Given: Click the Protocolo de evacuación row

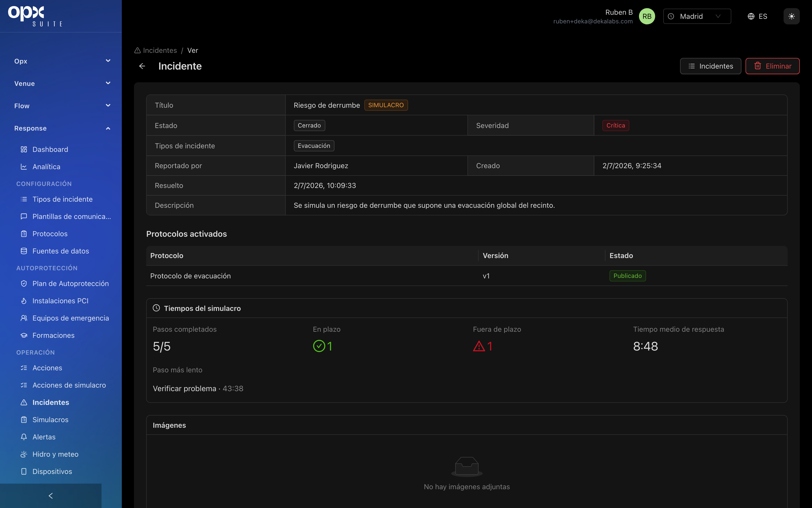Looking at the screenshot, I should click(467, 276).
